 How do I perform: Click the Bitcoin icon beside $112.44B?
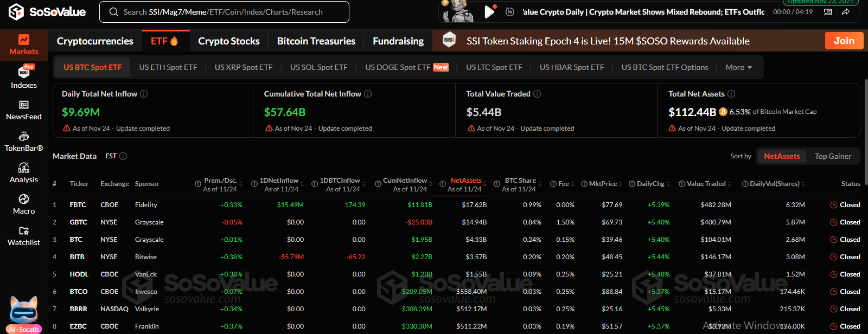tap(723, 112)
